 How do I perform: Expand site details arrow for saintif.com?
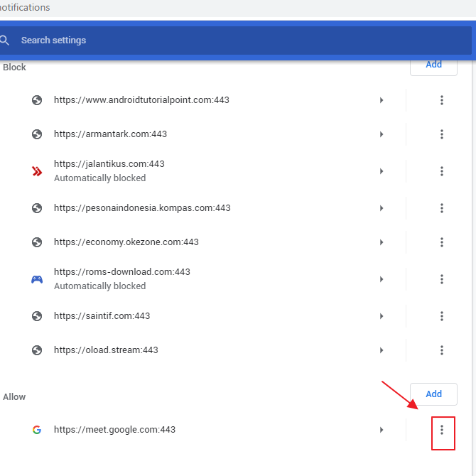[382, 316]
